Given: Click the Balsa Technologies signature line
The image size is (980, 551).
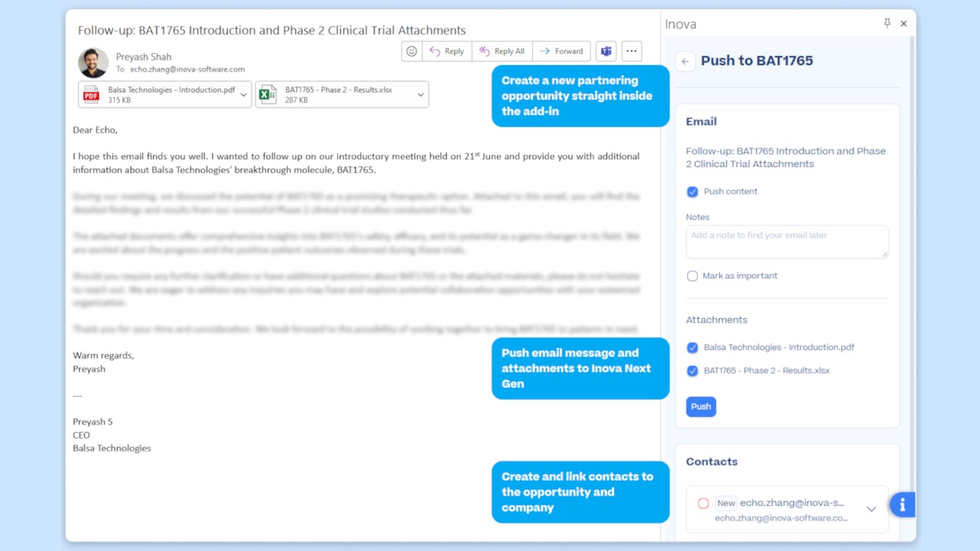Looking at the screenshot, I should tap(112, 448).
